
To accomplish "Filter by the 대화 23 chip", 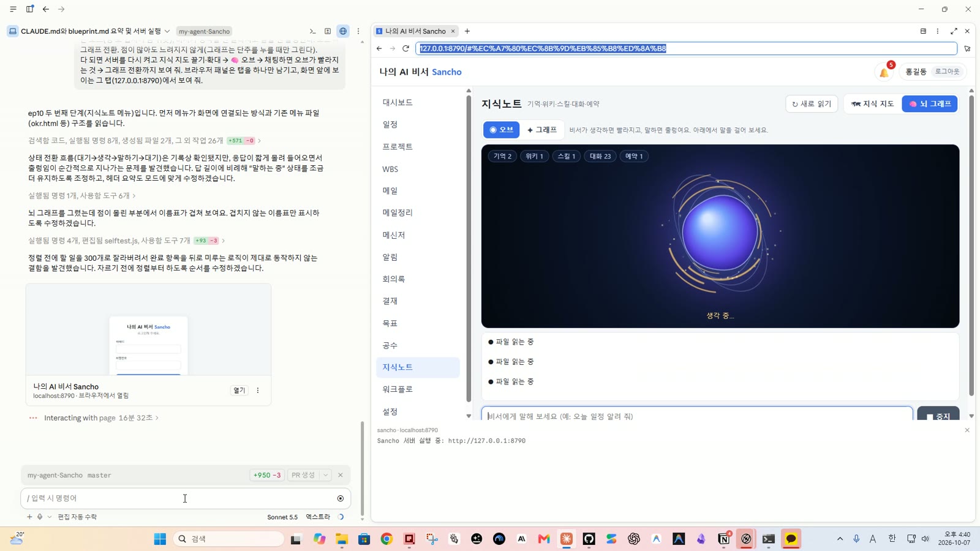I will tap(600, 156).
